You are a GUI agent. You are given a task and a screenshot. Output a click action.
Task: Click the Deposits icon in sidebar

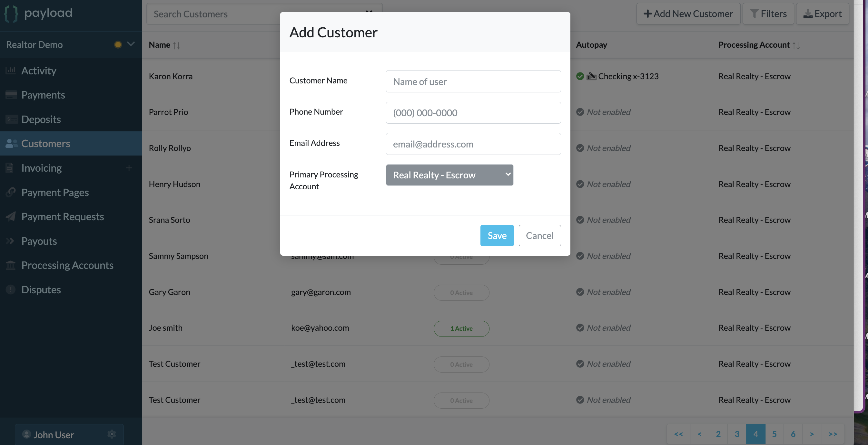(12, 119)
